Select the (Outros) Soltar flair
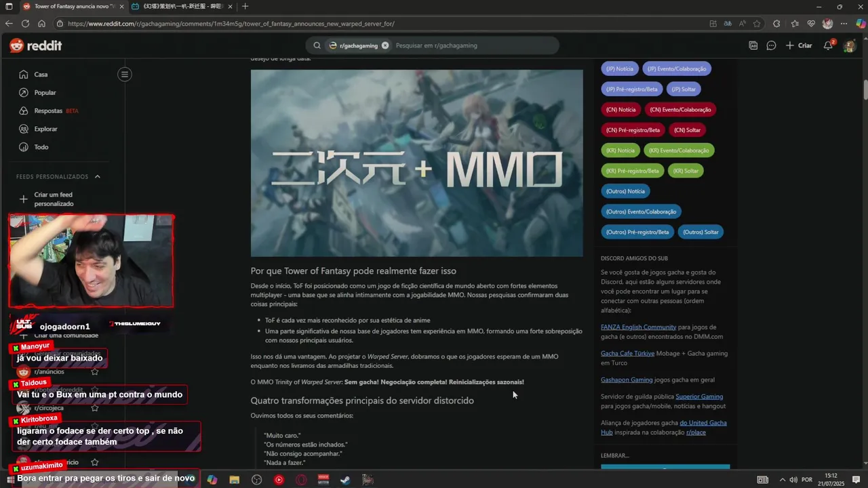The image size is (868, 488). point(701,232)
